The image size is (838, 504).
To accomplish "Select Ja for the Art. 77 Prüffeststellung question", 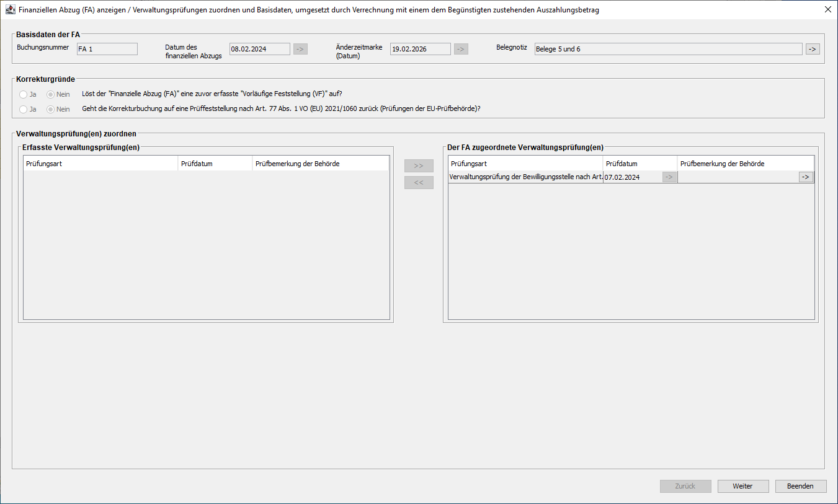I will [24, 109].
